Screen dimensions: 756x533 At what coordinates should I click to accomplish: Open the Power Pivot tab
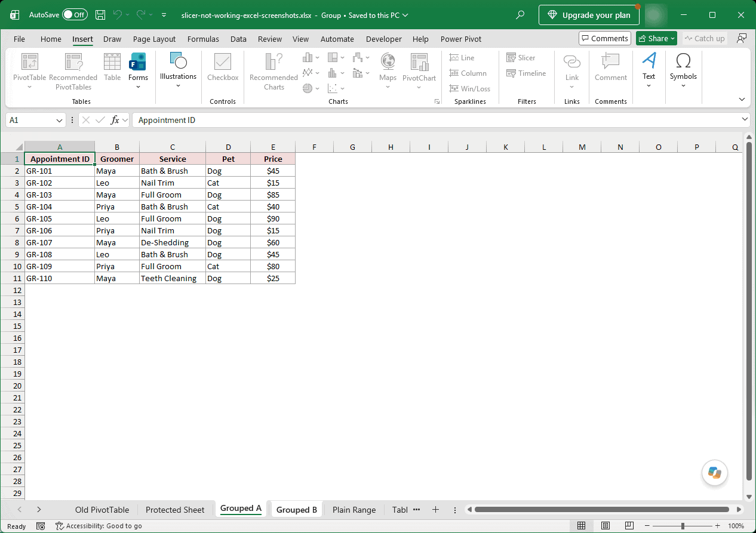click(461, 39)
